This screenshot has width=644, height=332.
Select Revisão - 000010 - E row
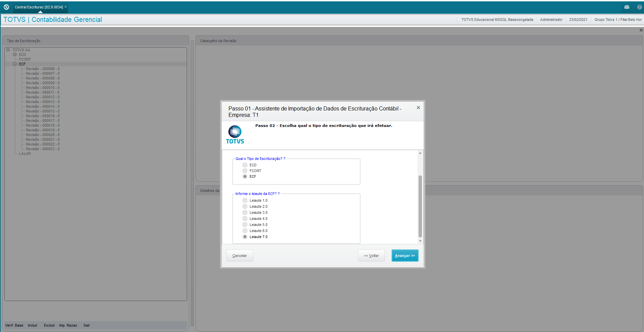[x=43, y=88]
